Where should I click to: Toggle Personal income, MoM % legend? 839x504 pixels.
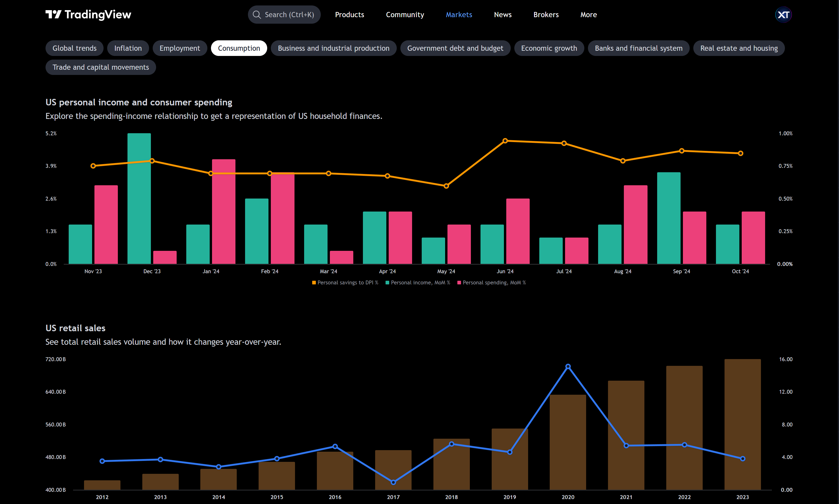point(418,283)
